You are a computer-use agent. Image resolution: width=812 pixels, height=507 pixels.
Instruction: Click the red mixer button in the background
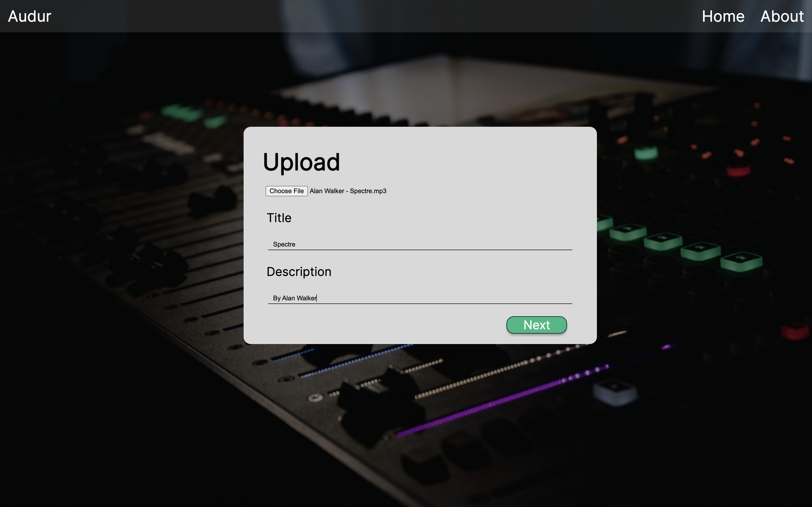738,170
